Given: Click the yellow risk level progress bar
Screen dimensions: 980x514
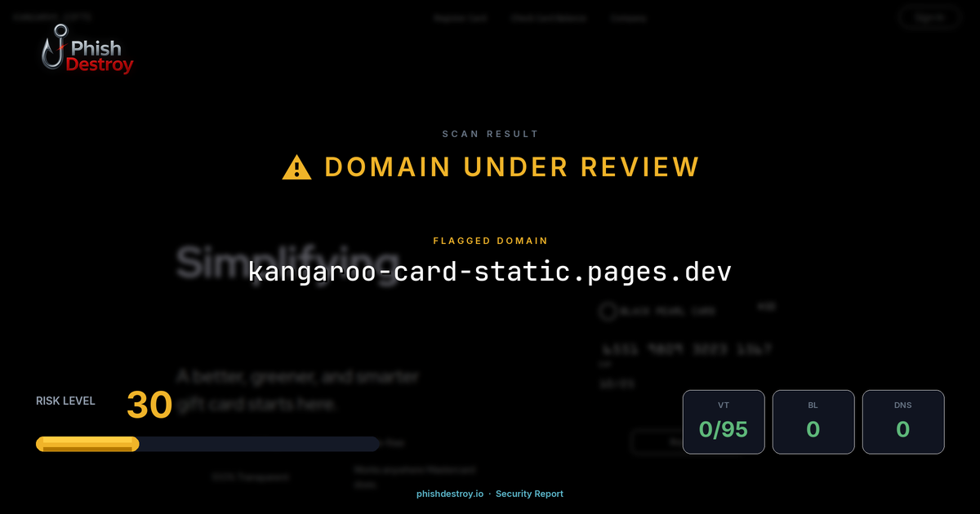Looking at the screenshot, I should point(87,443).
